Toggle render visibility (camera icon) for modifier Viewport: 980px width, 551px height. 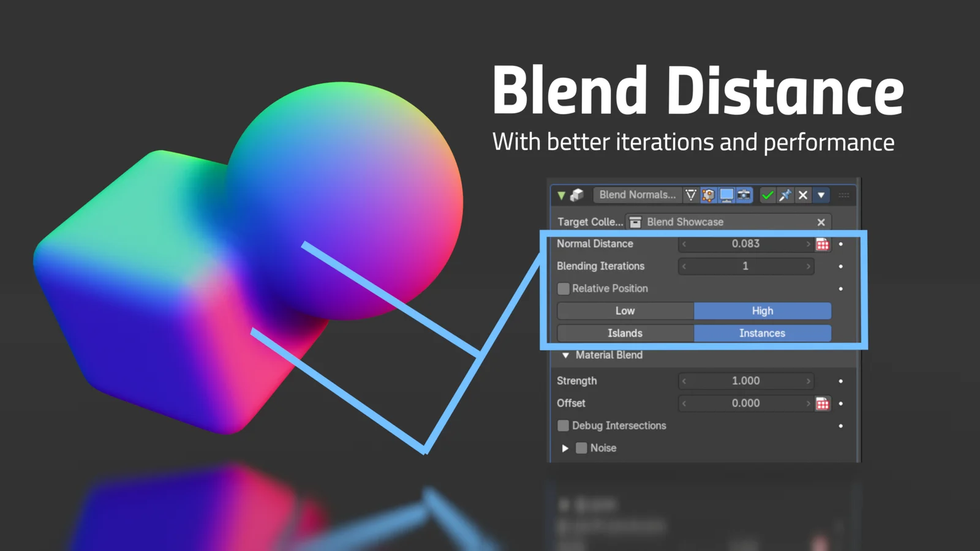click(744, 195)
